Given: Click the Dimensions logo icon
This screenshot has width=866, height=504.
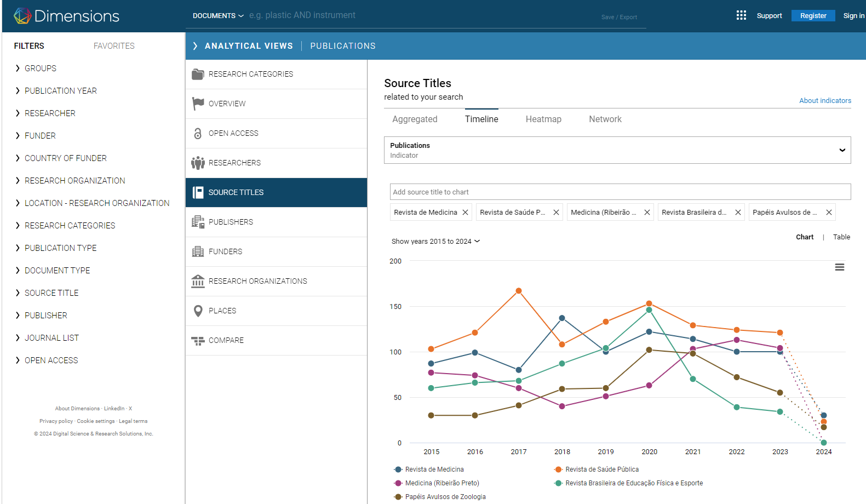Looking at the screenshot, I should (22, 16).
